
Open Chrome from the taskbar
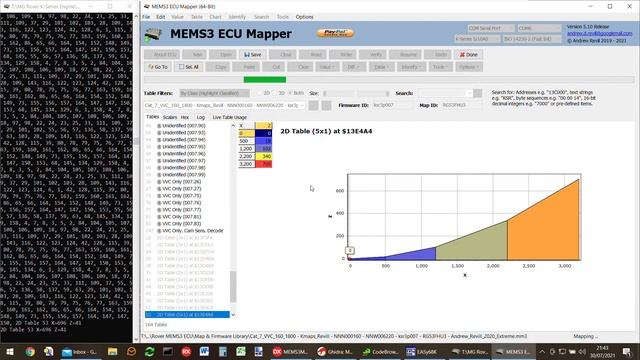pos(29,351)
